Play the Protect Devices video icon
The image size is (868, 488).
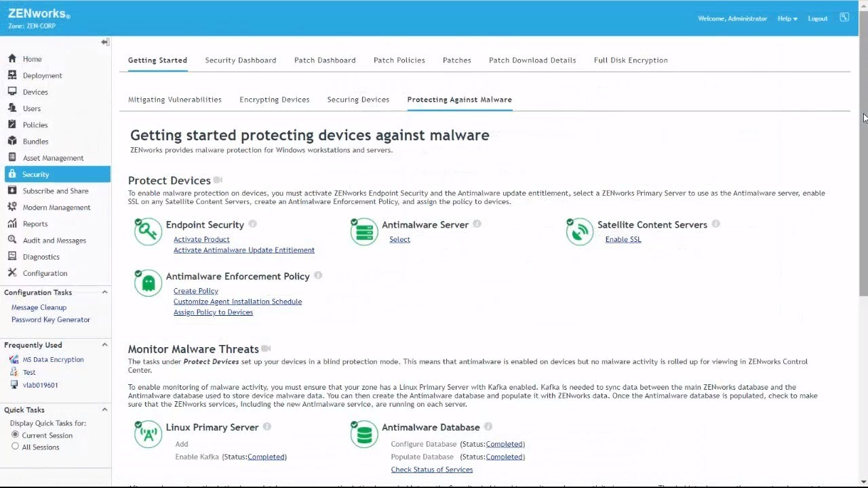point(218,180)
